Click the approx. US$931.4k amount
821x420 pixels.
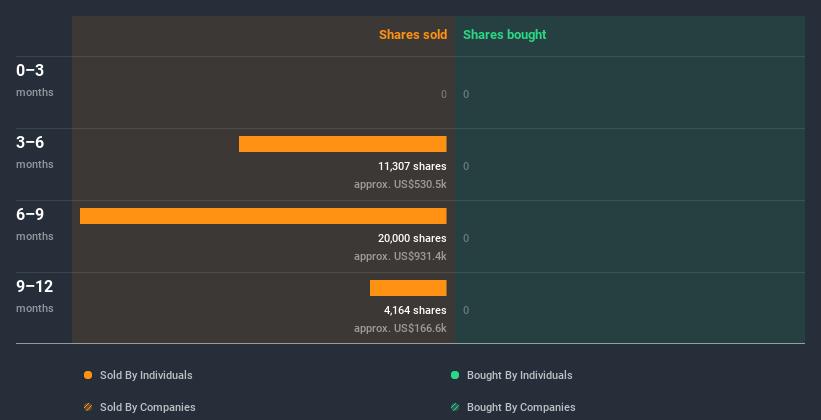(x=400, y=256)
